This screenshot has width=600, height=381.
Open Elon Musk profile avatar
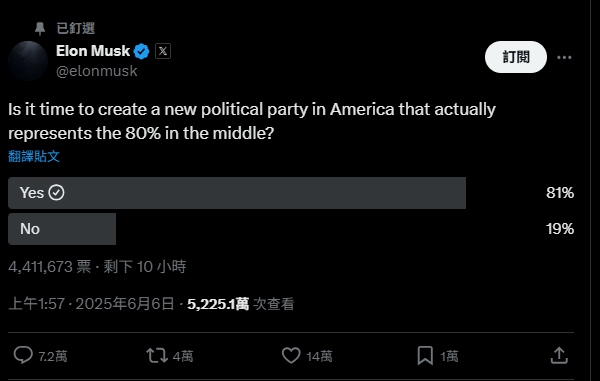click(x=28, y=61)
